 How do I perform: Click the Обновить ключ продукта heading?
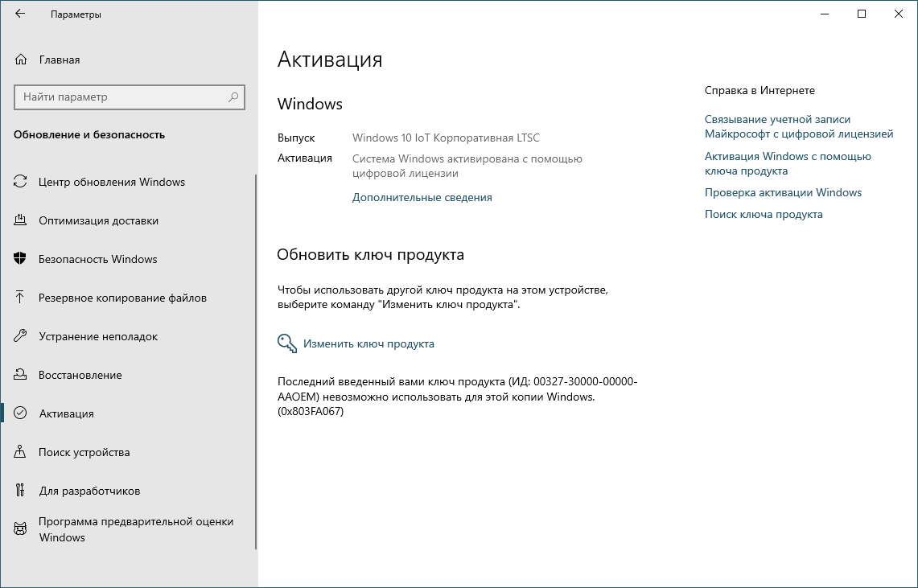pos(371,254)
